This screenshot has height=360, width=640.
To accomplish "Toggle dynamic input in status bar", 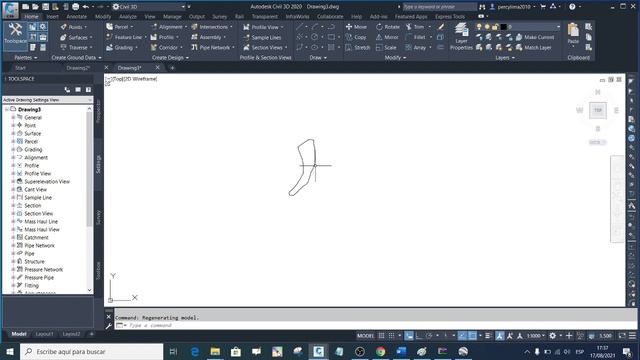I will [409, 336].
